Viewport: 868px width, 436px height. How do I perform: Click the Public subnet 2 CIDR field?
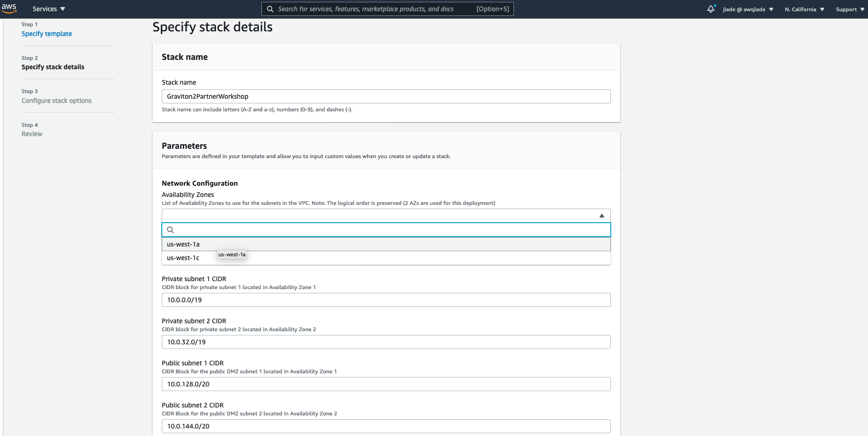pos(386,426)
